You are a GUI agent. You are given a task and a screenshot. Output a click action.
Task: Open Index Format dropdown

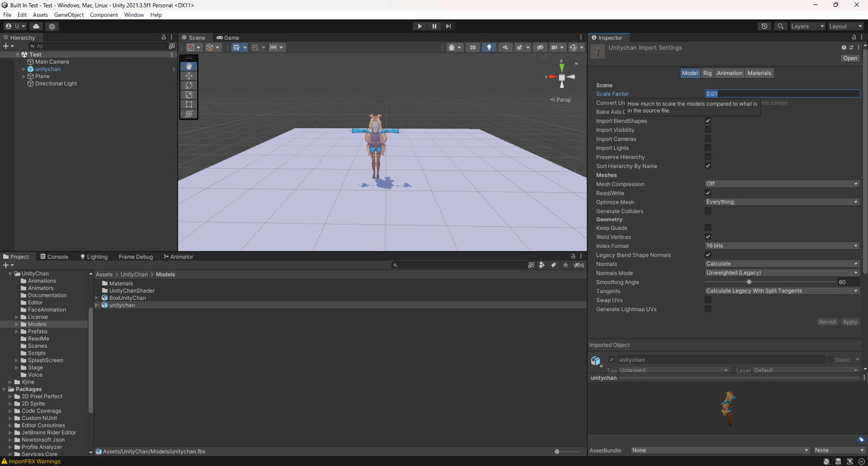[782, 246]
